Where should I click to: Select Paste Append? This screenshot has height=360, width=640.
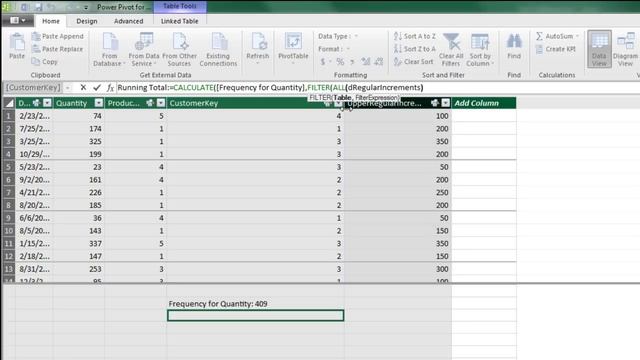coord(58,36)
